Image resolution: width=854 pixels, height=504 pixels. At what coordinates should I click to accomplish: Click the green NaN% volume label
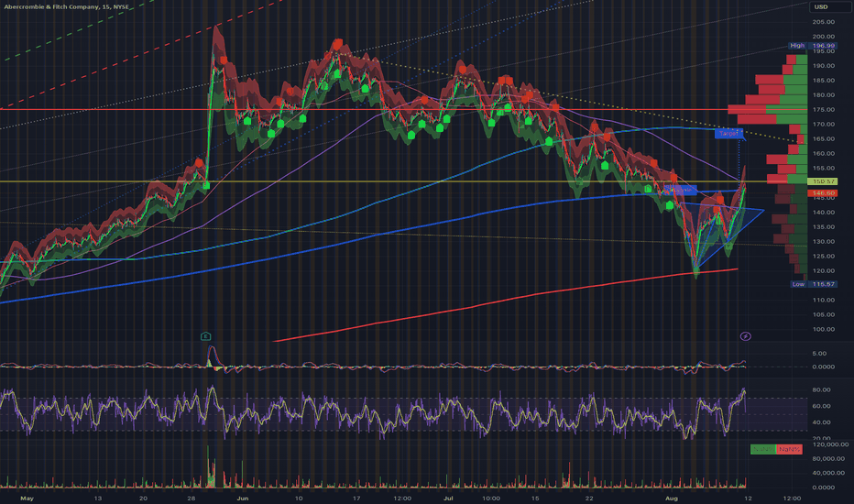[763, 449]
